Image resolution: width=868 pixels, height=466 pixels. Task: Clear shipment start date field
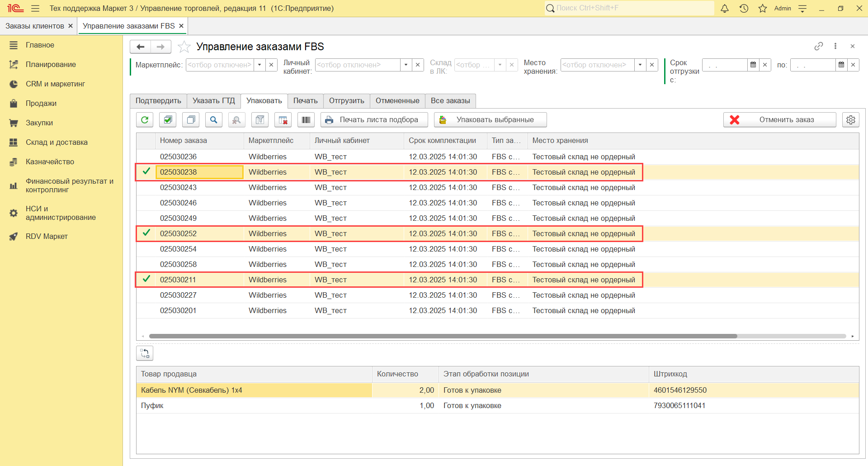(765, 65)
